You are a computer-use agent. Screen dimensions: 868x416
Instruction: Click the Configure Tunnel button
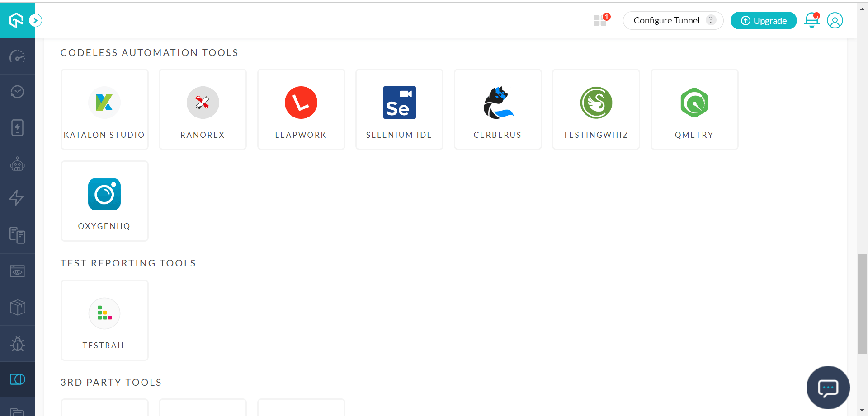(x=666, y=21)
